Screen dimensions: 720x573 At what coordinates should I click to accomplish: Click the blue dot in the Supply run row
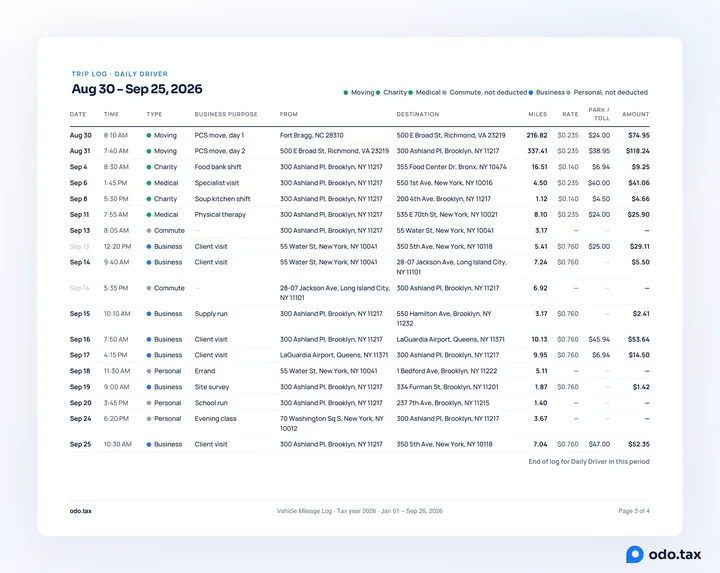click(149, 314)
